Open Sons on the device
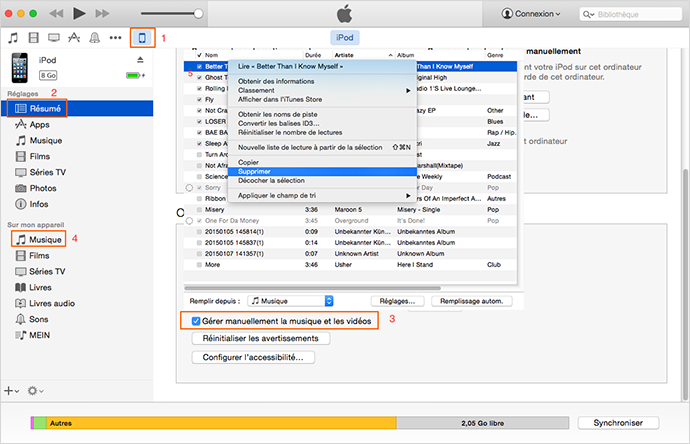The image size is (690, 444). pyautogui.click(x=32, y=319)
